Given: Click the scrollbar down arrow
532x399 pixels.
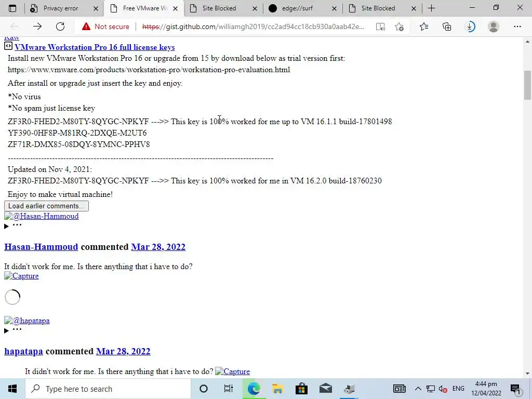Looking at the screenshot, I should point(527,374).
